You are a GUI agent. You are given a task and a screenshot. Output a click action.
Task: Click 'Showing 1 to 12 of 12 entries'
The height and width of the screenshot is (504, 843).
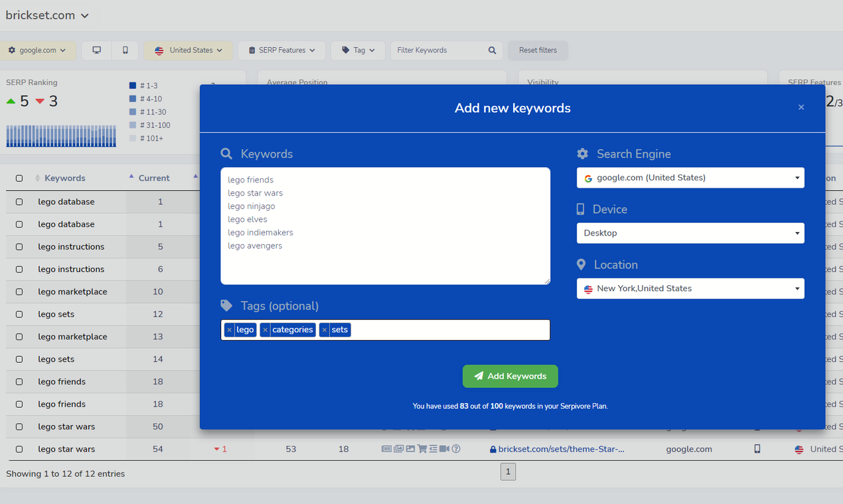65,474
